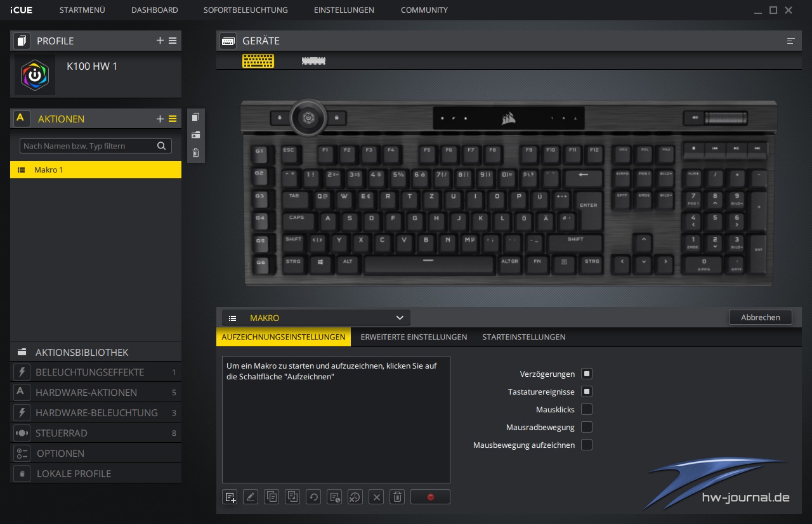Select the RAM module device icon
This screenshot has height=524, width=812.
pos(313,61)
